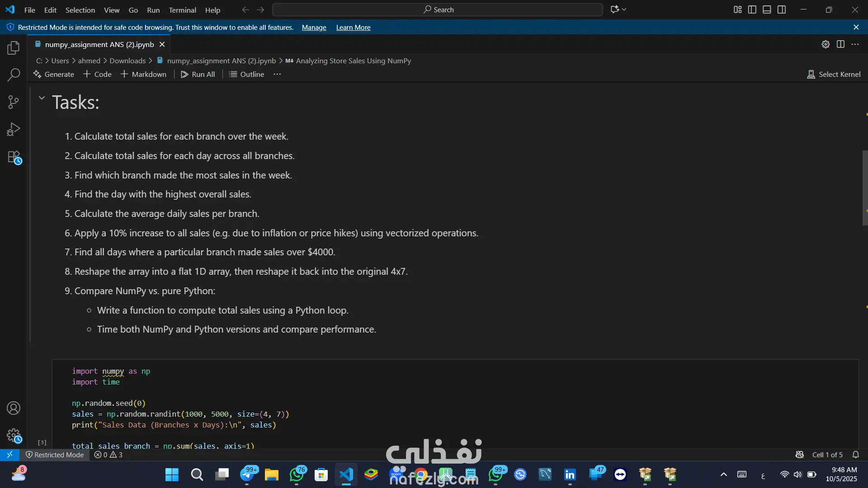
Task: Toggle the bottom panel layout
Action: click(767, 9)
